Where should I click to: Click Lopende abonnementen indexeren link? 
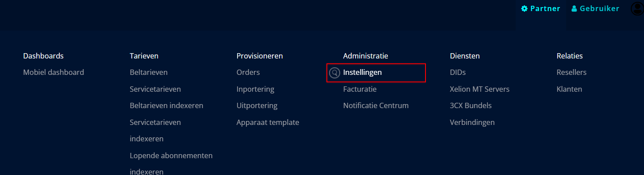[x=171, y=164]
